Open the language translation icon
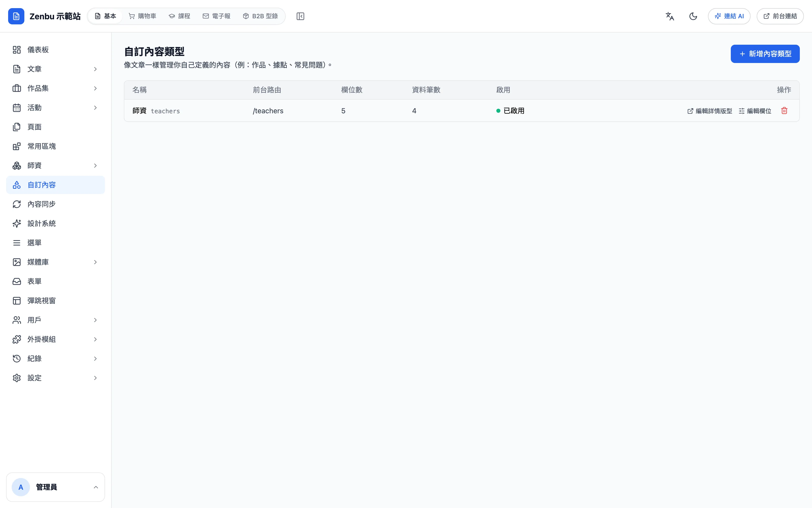812x508 pixels. click(x=670, y=16)
